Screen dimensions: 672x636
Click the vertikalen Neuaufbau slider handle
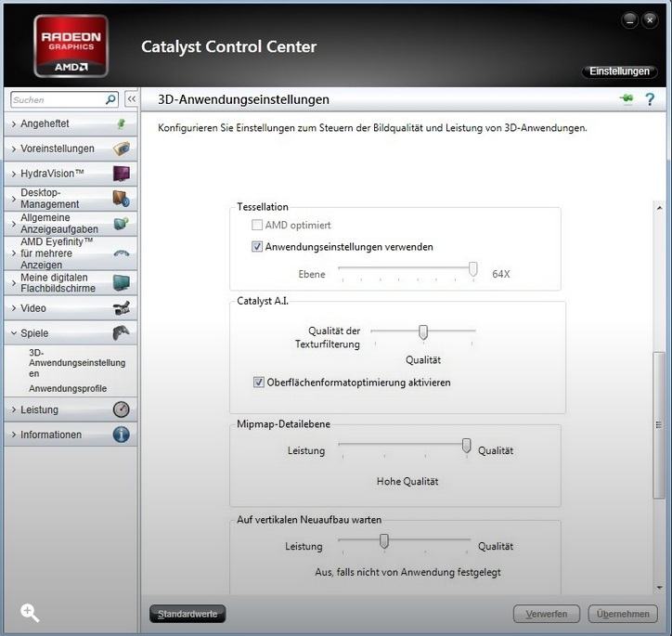tap(384, 541)
